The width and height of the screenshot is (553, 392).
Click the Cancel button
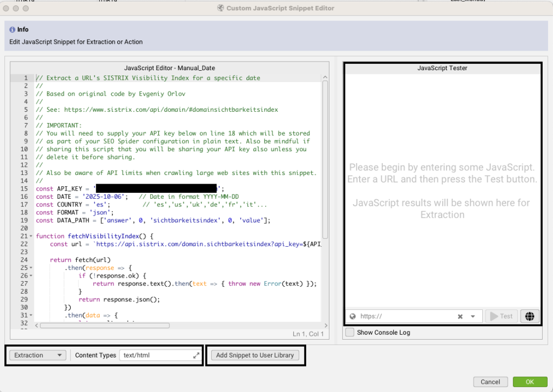pos(490,382)
